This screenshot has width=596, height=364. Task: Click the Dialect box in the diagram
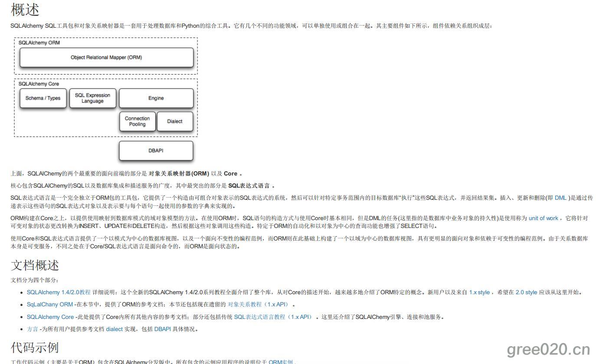click(175, 121)
